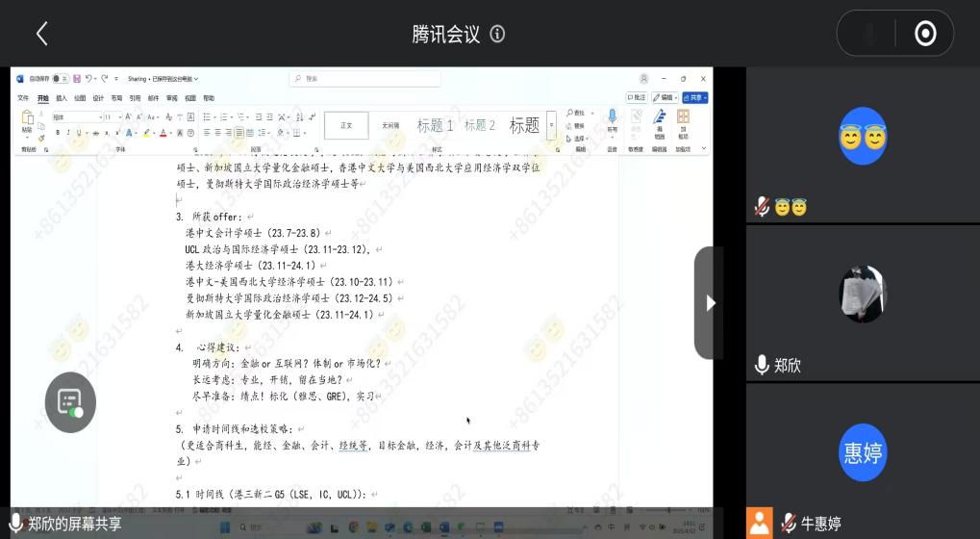Image resolution: width=980 pixels, height=539 pixels.
Task: Click the blue 共享 share button
Action: 696,98
